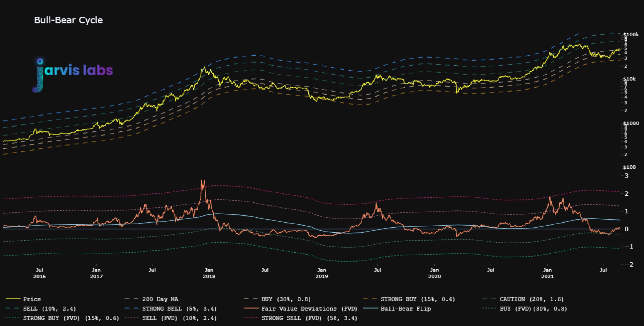The width and height of the screenshot is (644, 326).
Task: Click the Jan 2018 x-axis label
Action: 209,273
